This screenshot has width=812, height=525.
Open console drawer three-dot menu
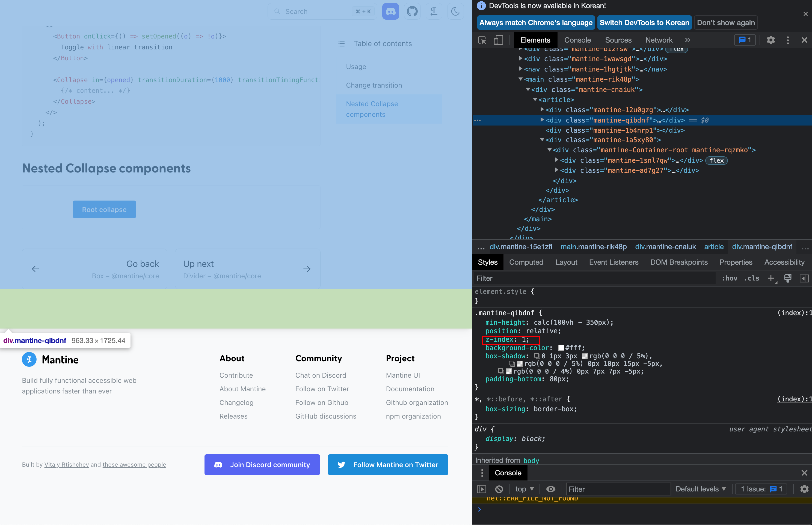click(482, 473)
